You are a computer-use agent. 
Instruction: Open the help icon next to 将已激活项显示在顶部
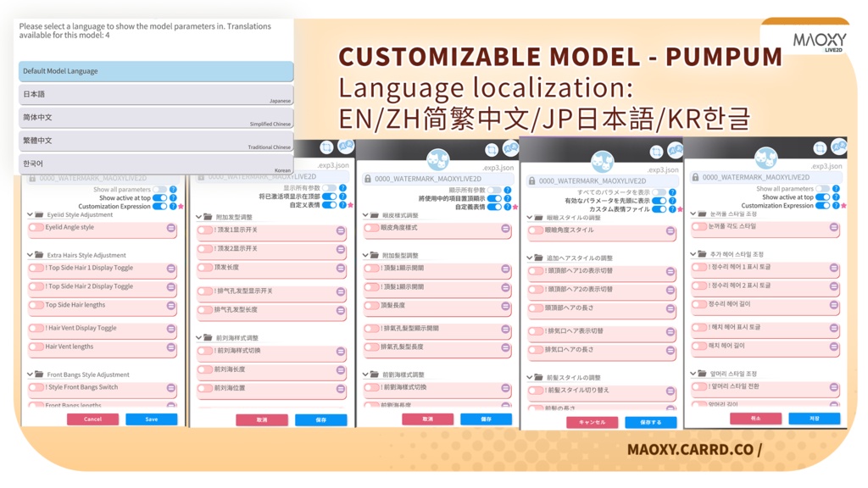tap(342, 197)
